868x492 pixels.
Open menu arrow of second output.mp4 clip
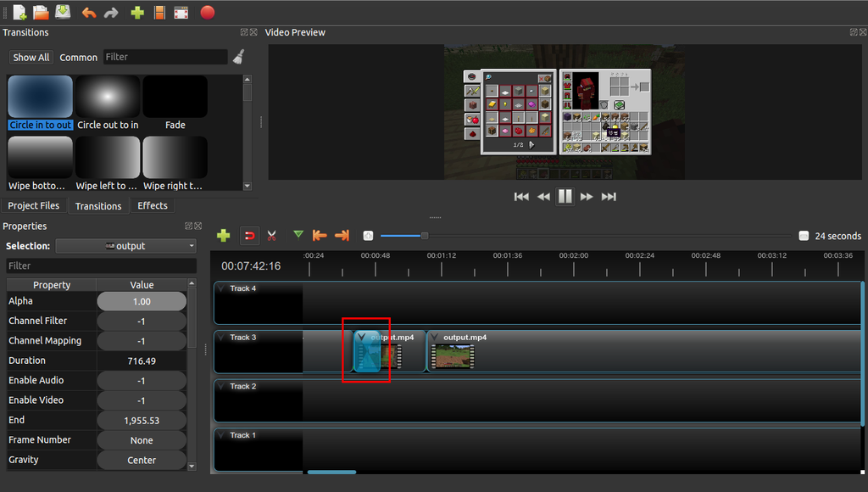[x=435, y=337]
